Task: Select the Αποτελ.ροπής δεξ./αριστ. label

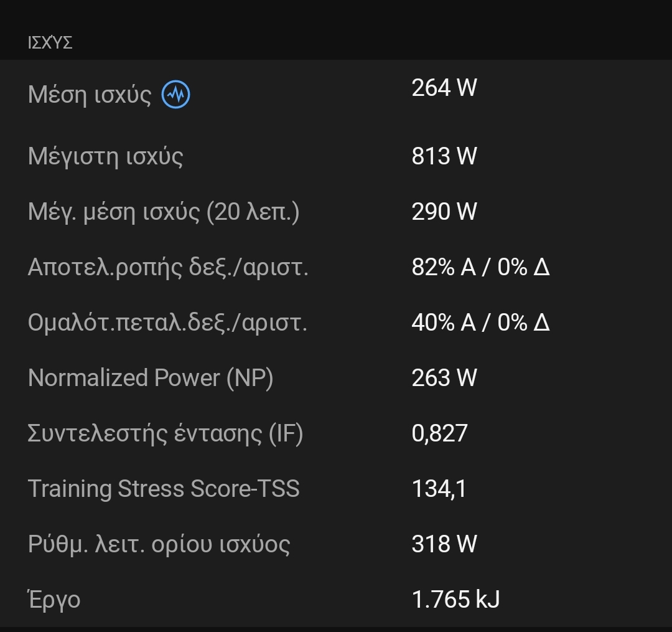Action: tap(168, 267)
